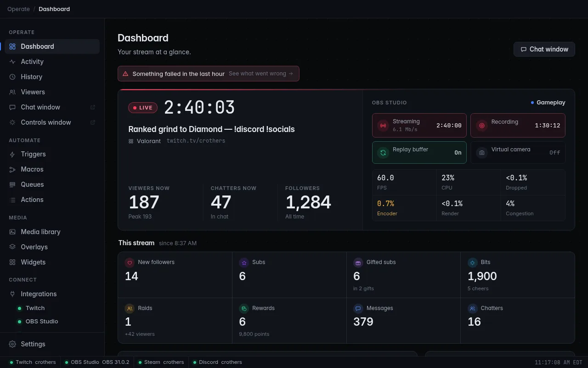Click the Settings gear icon
588x368 pixels.
tap(12, 344)
